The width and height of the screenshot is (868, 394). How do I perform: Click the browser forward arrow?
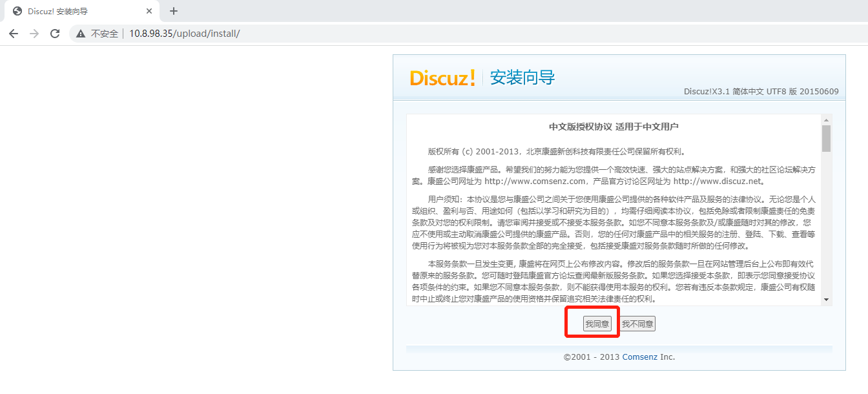[x=34, y=34]
